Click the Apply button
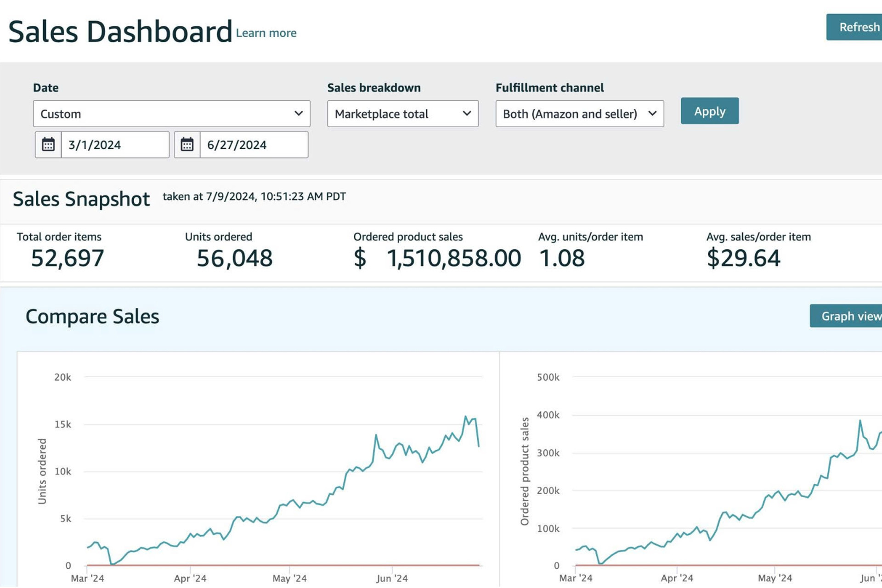 pos(709,111)
